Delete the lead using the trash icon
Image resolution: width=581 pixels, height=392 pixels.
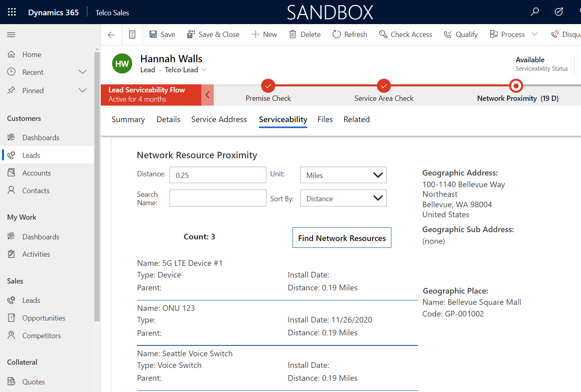[x=305, y=34]
